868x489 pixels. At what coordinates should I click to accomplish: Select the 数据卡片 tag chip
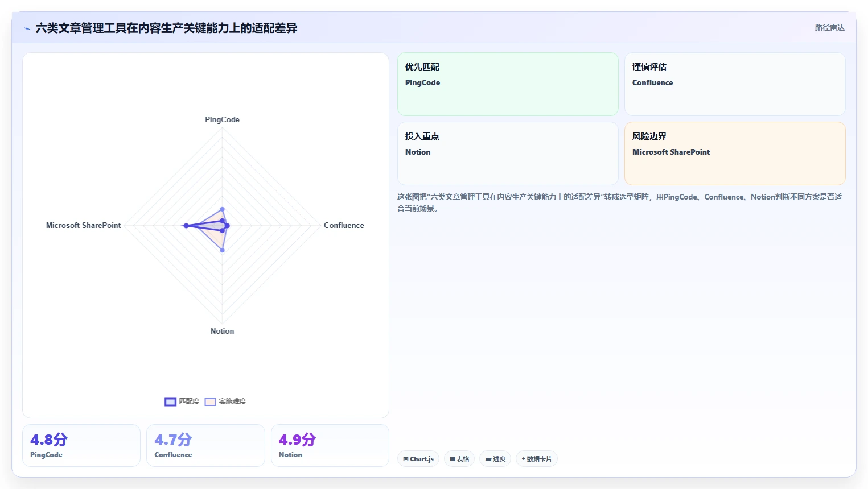click(x=536, y=459)
